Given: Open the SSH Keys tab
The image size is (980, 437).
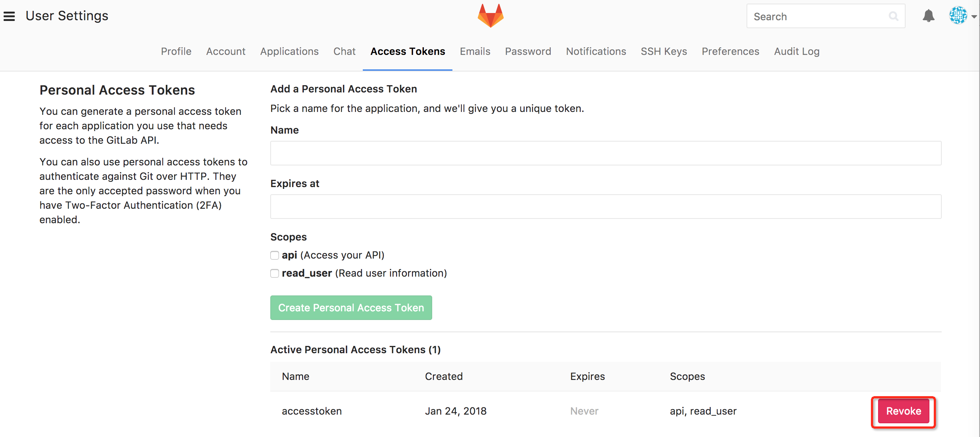Looking at the screenshot, I should (x=663, y=51).
